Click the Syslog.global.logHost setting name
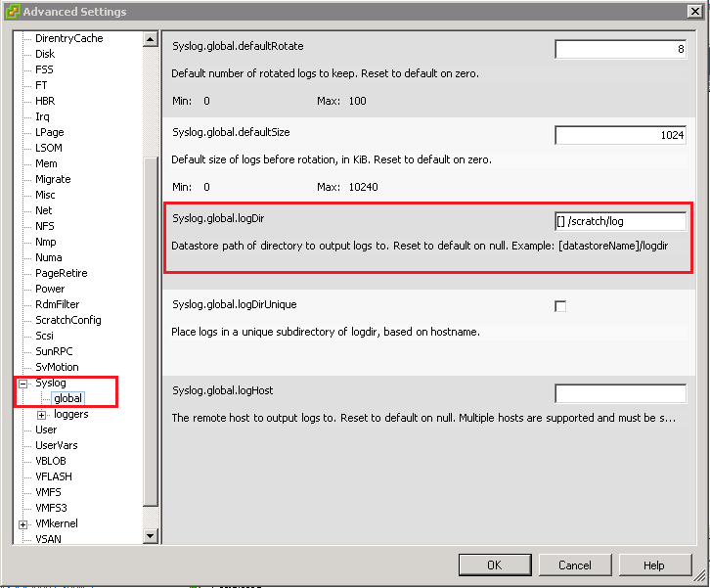Viewport: 710px width, 588px height. click(223, 390)
